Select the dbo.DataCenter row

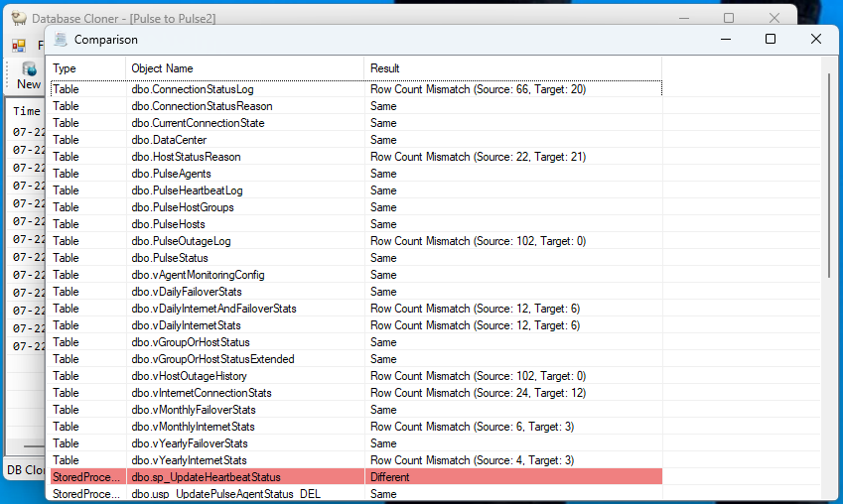click(x=355, y=140)
